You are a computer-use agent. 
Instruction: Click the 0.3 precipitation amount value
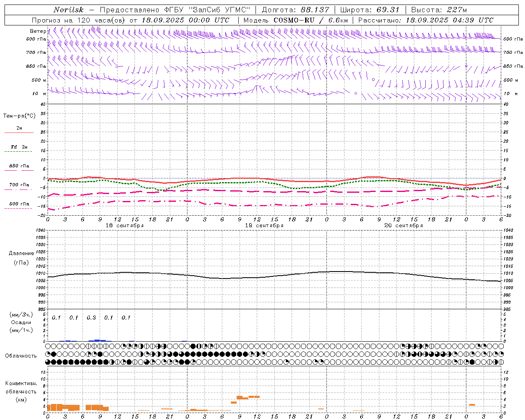coord(91,318)
